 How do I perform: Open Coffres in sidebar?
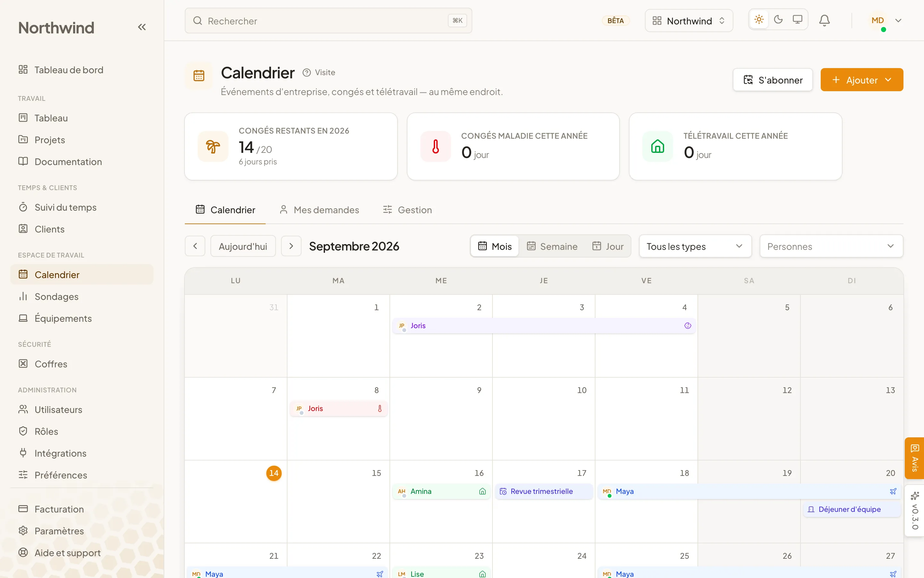tap(82, 364)
